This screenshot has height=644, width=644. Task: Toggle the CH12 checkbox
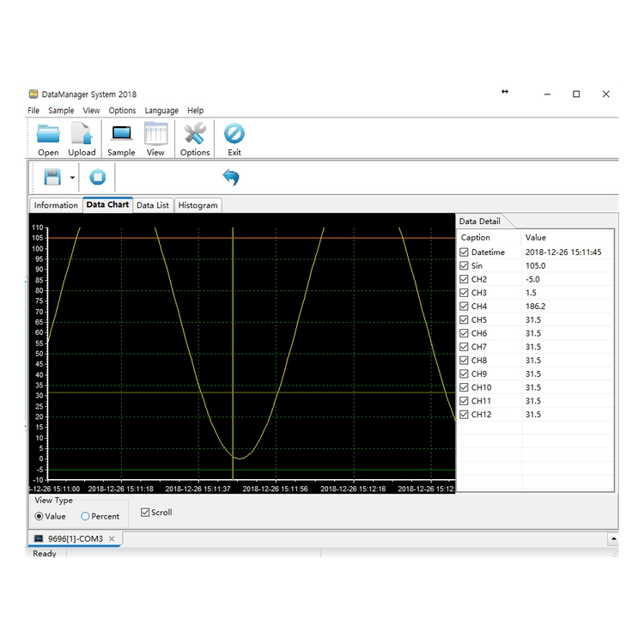[x=464, y=415]
